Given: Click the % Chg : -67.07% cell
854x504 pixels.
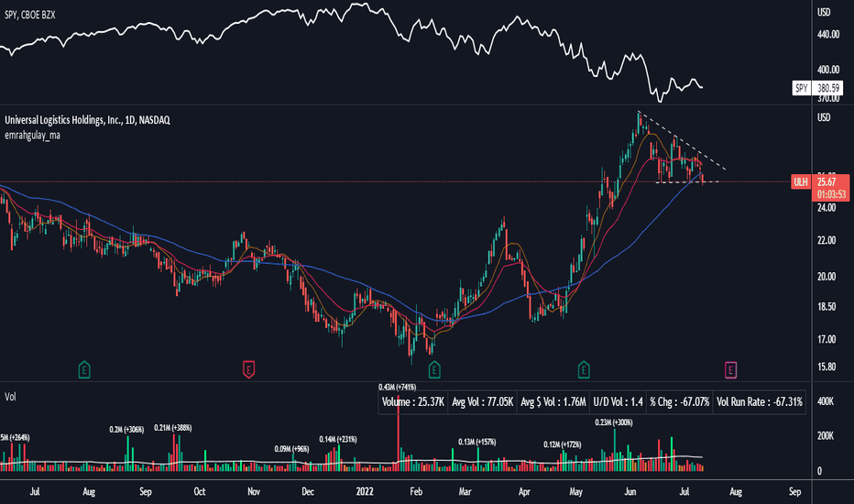Looking at the screenshot, I should 679,402.
